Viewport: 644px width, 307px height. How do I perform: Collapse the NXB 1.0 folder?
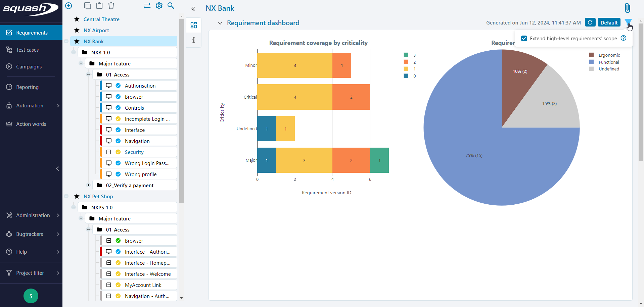[x=74, y=52]
